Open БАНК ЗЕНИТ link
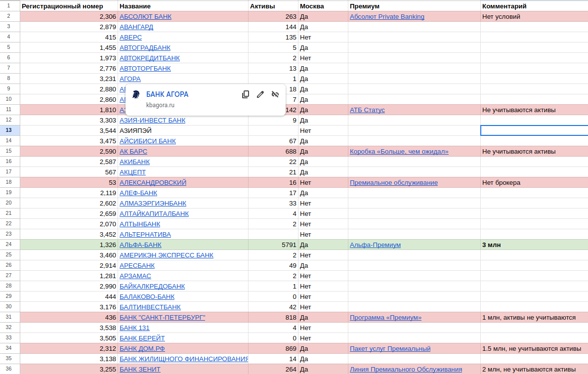The width and height of the screenshot is (588, 374). coord(140,369)
